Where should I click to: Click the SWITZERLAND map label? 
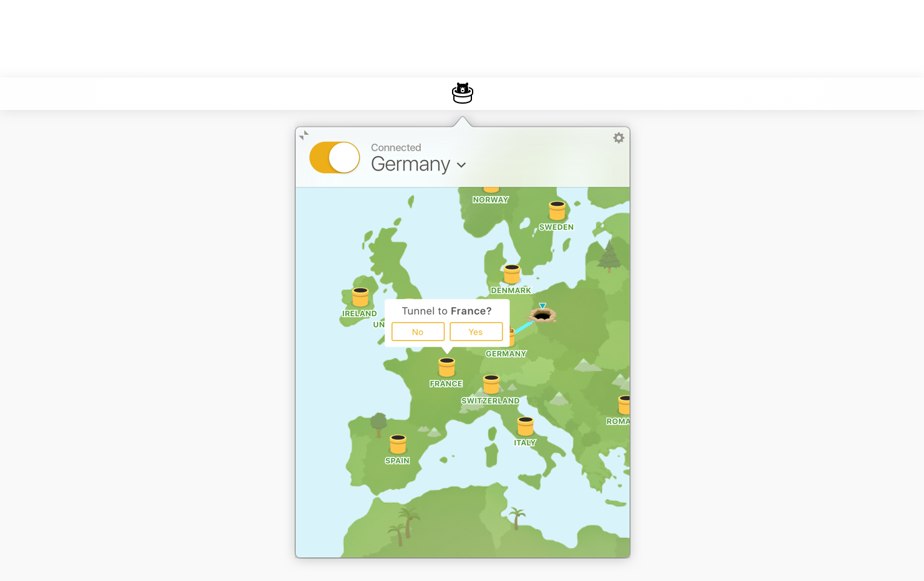pyautogui.click(x=490, y=400)
